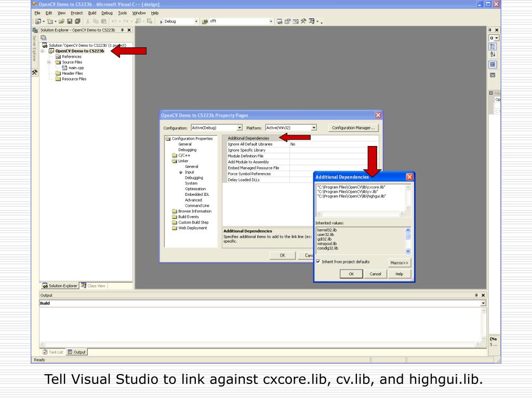Click the Cut toolbar icon
This screenshot has width=532, height=399.
88,21
